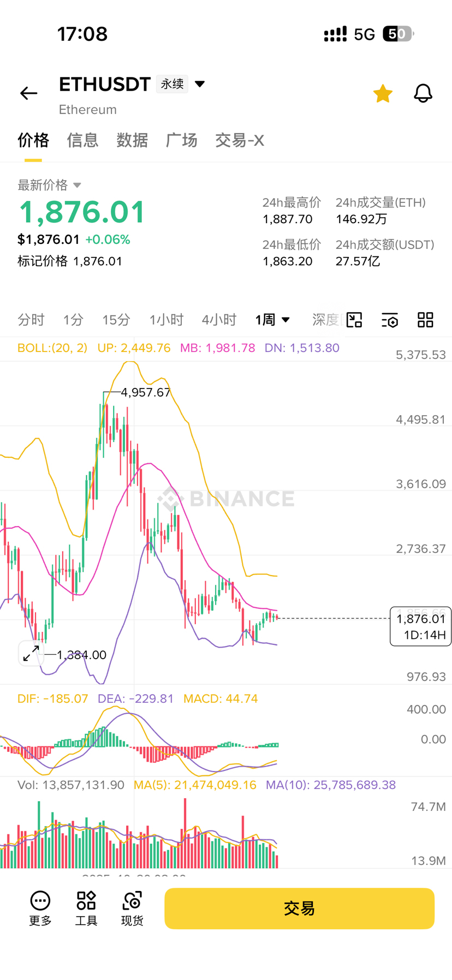The width and height of the screenshot is (452, 980).
Task: Open the 工具 tools icon
Action: click(x=86, y=909)
